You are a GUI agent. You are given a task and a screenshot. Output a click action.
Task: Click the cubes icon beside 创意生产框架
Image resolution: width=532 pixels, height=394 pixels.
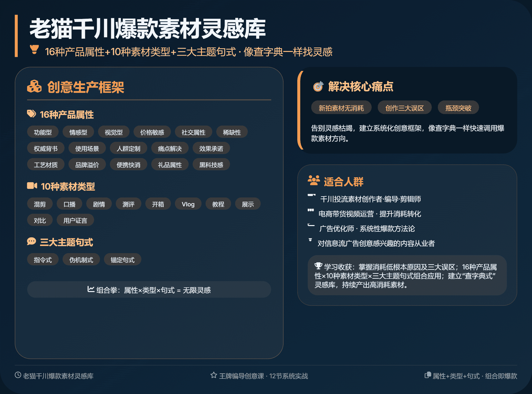click(x=34, y=87)
